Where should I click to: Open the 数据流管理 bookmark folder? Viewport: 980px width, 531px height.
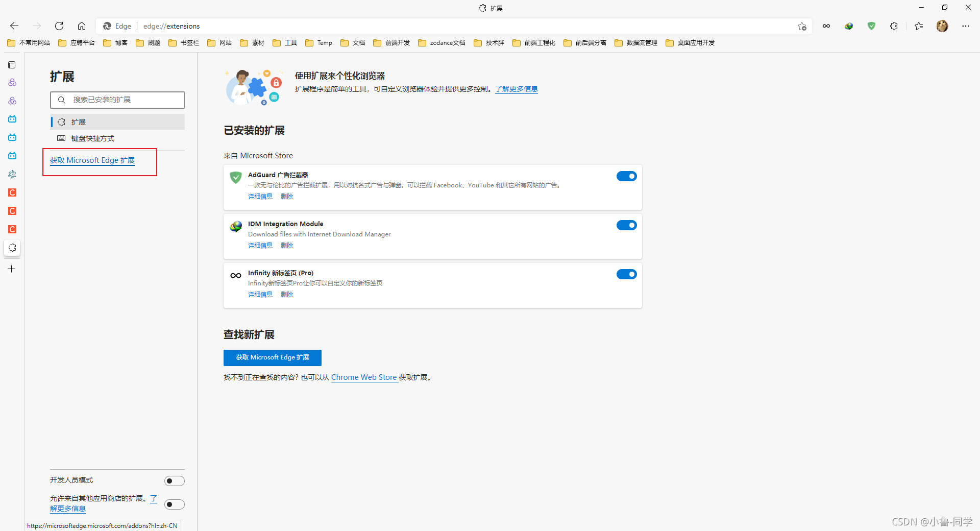[x=636, y=43]
